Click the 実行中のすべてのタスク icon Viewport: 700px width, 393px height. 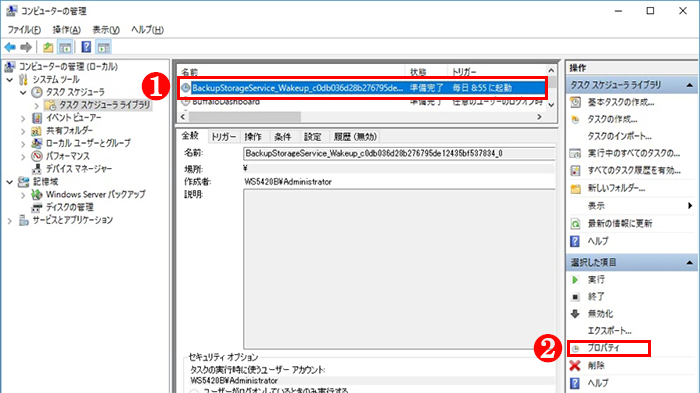click(x=575, y=154)
